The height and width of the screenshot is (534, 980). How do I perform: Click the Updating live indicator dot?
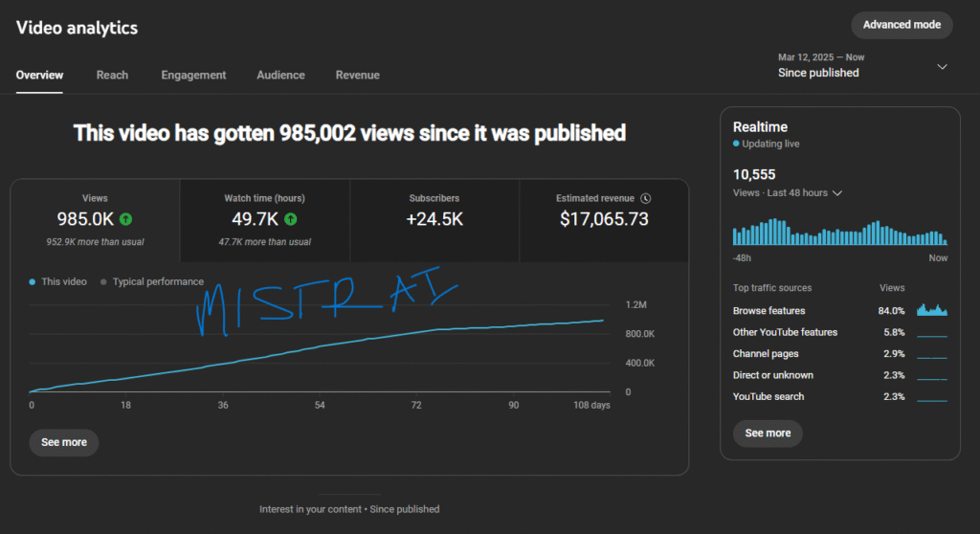click(736, 144)
